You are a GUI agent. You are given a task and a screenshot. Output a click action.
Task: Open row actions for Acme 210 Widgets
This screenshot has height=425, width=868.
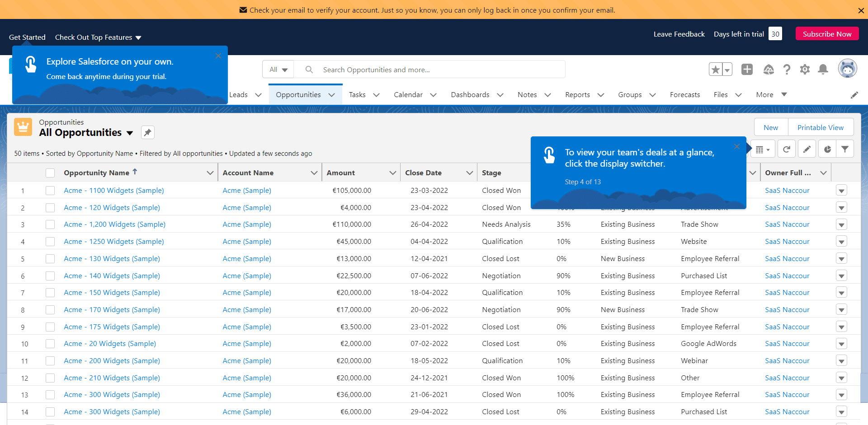pos(841,378)
